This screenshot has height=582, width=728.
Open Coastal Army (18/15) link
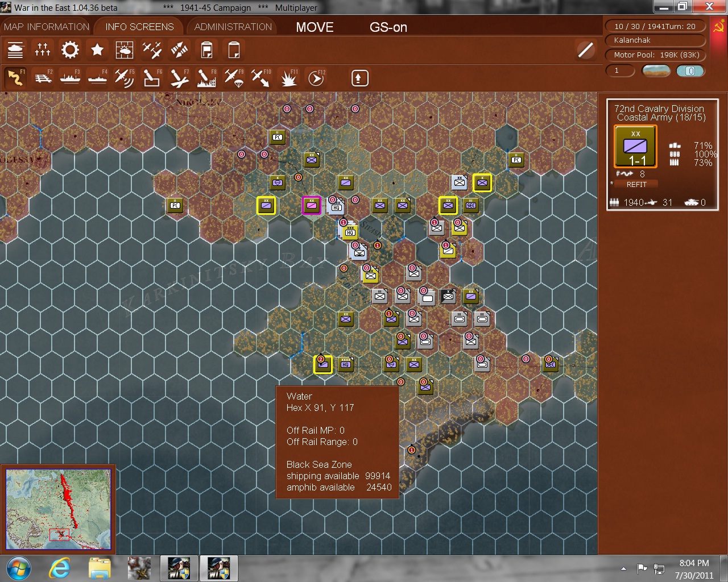click(661, 118)
